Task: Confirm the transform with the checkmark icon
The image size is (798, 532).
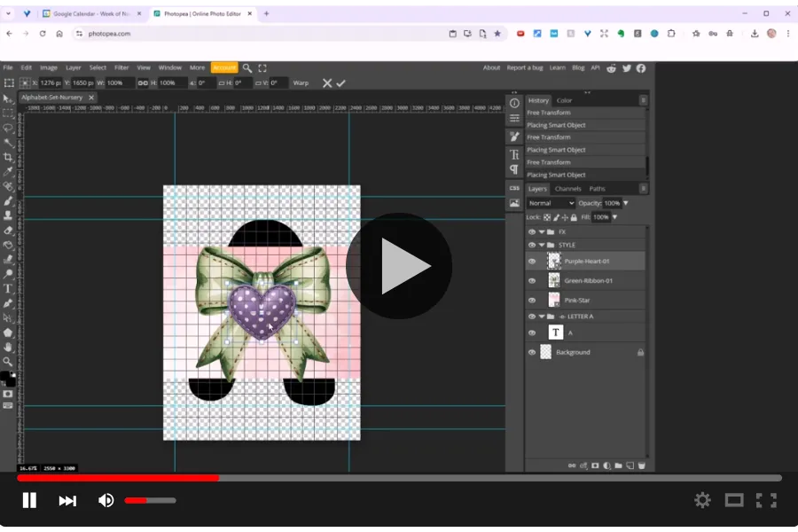Action: point(341,82)
